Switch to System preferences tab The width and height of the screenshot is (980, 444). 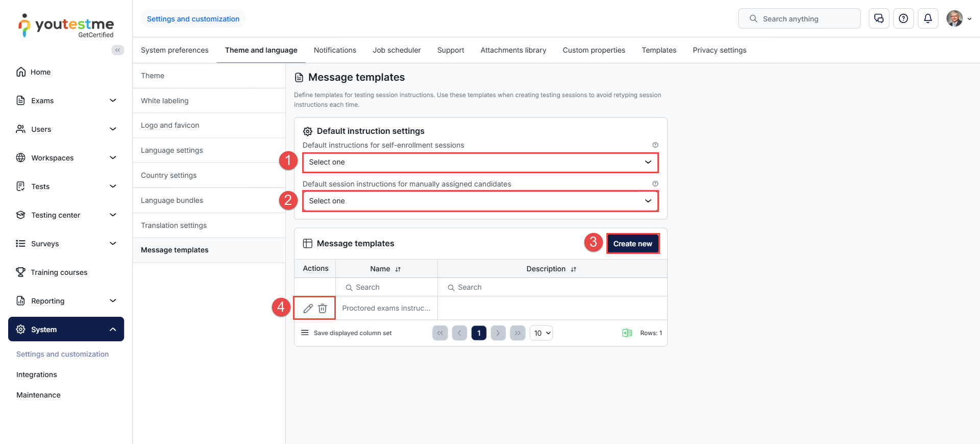pyautogui.click(x=175, y=50)
